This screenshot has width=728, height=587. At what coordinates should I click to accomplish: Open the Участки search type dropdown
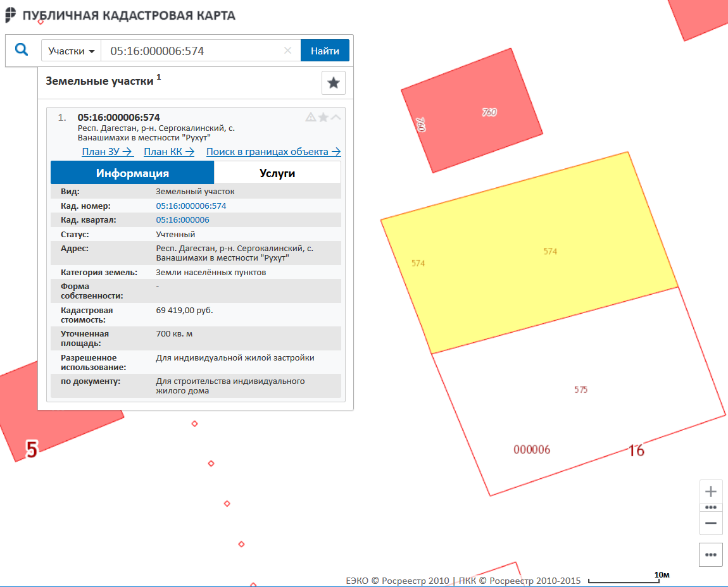coord(71,51)
